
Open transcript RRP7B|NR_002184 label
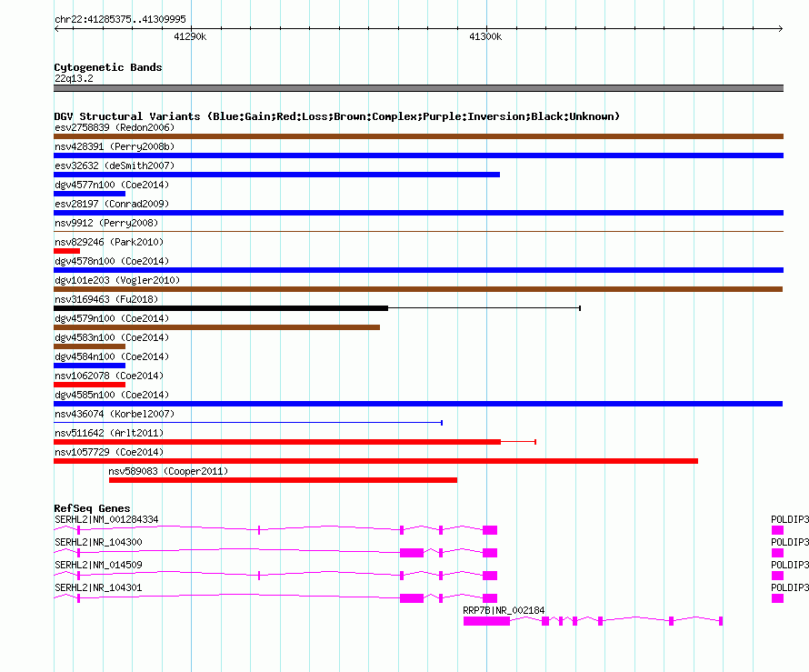coord(504,610)
